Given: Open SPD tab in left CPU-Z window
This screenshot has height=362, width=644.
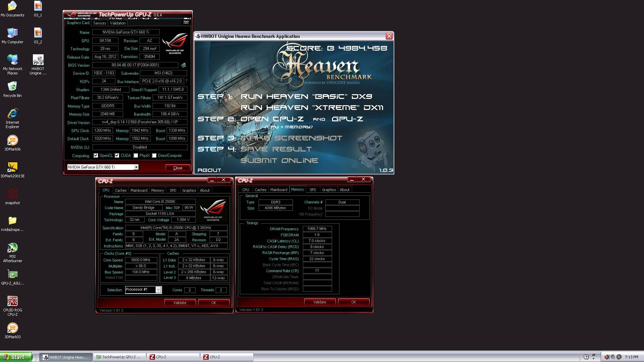Looking at the screenshot, I should (173, 190).
